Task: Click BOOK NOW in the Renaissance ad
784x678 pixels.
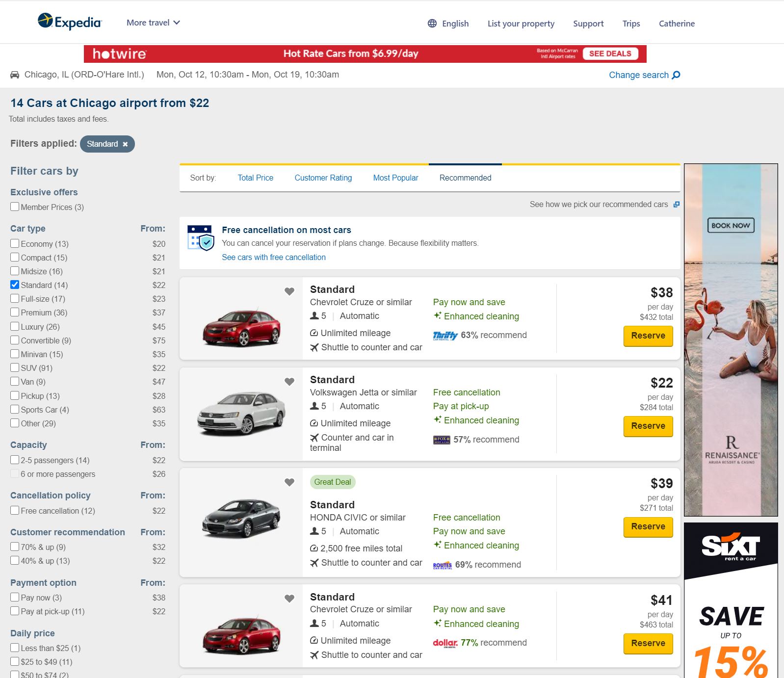Action: point(731,225)
